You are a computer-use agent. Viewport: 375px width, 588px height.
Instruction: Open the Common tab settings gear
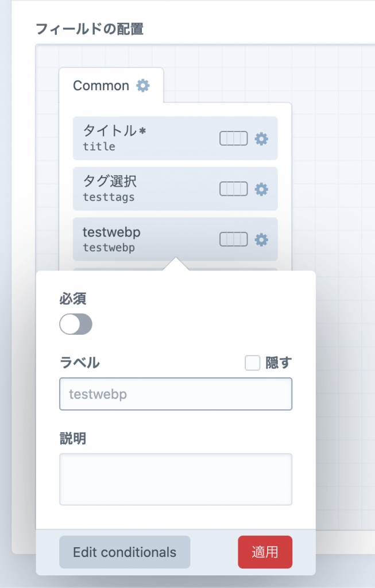click(142, 86)
